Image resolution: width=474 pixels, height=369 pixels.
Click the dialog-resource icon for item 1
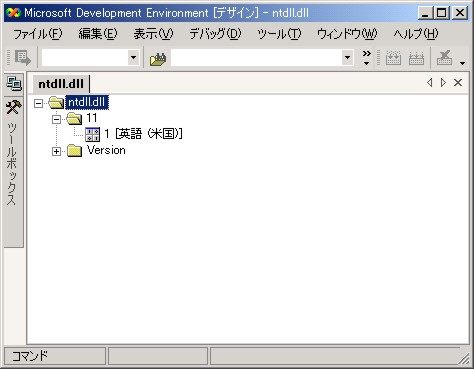tap(92, 134)
